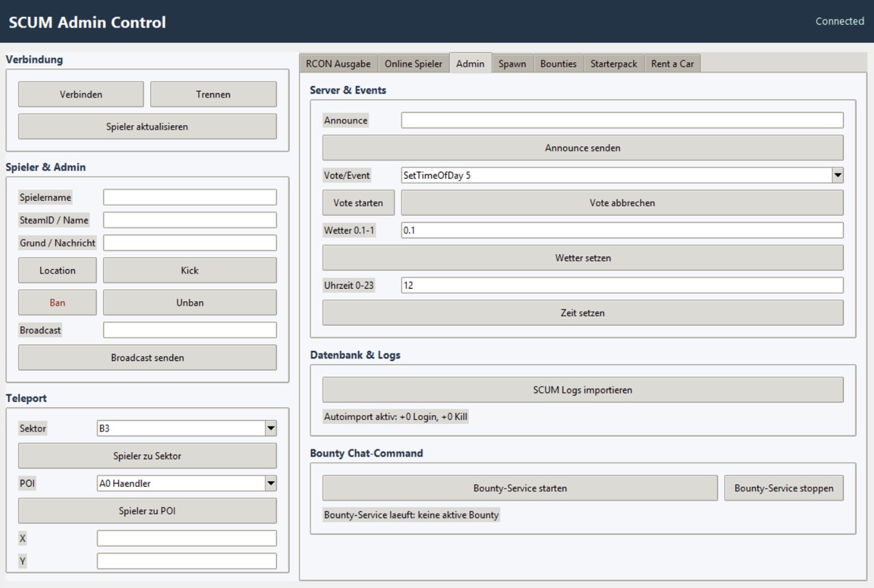The height and width of the screenshot is (588, 874).
Task: Click the Grund / Nachricht input field
Action: pyautogui.click(x=190, y=242)
